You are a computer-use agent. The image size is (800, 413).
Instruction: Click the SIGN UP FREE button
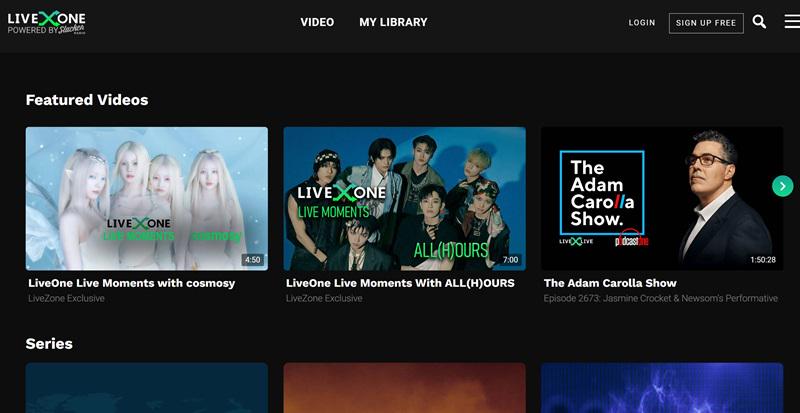(706, 23)
